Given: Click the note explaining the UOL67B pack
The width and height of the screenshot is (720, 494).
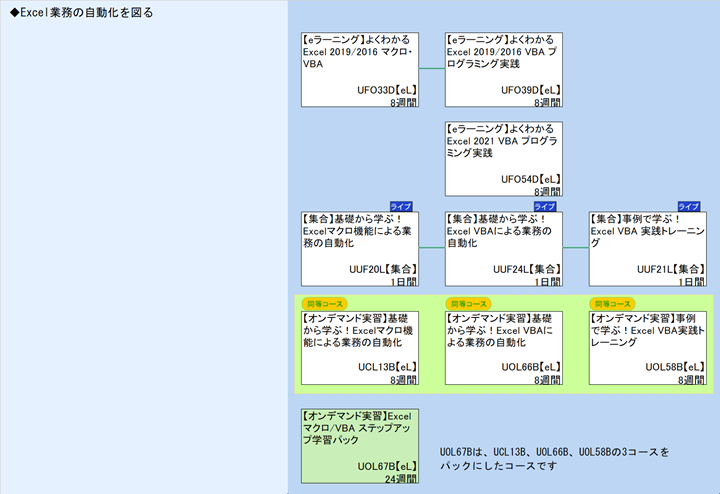Looking at the screenshot, I should [554, 459].
